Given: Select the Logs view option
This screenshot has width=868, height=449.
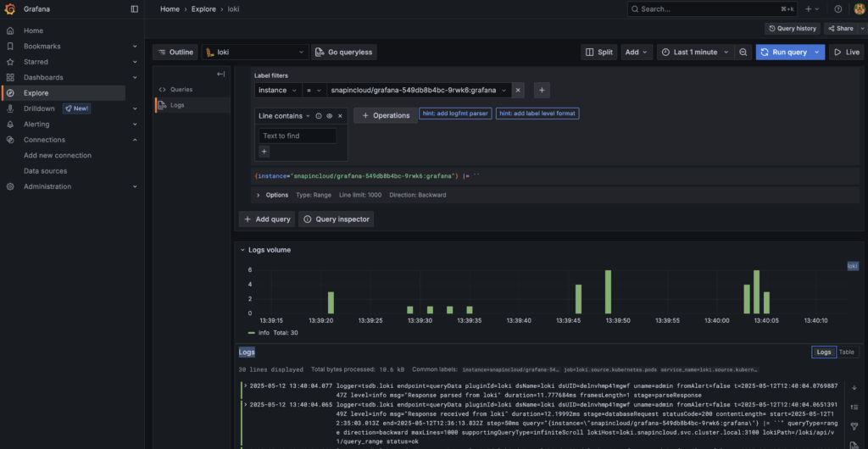Looking at the screenshot, I should 824,352.
